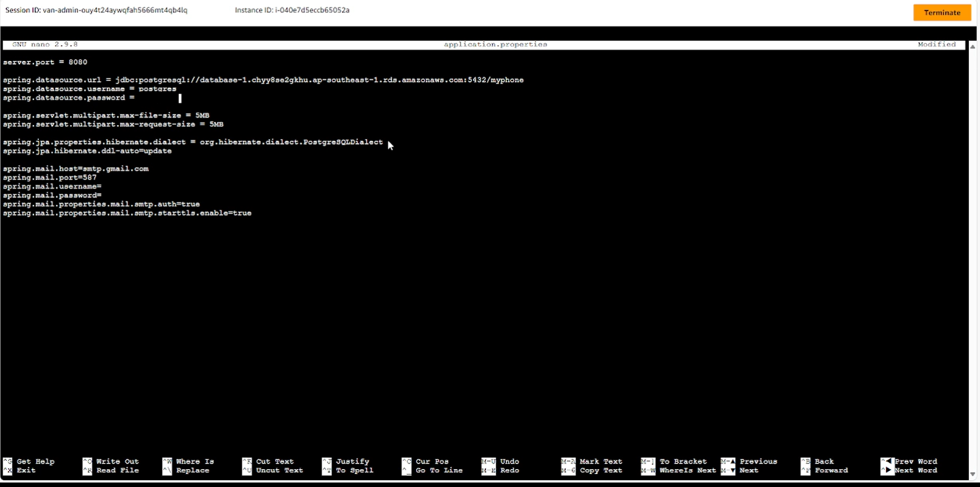Screen dimensions: 980x487
Task: Click the Justify shortcut label
Action: pos(352,462)
